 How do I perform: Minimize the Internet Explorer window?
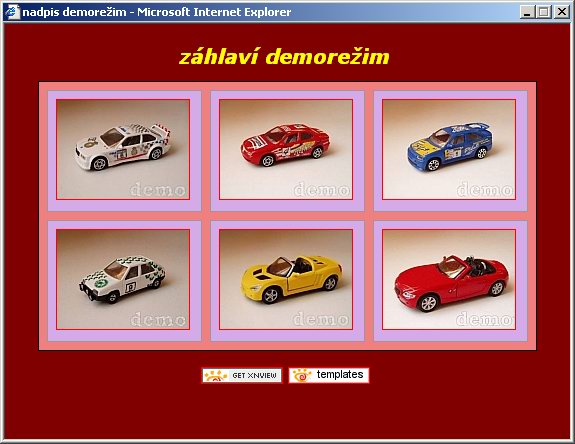[527, 12]
